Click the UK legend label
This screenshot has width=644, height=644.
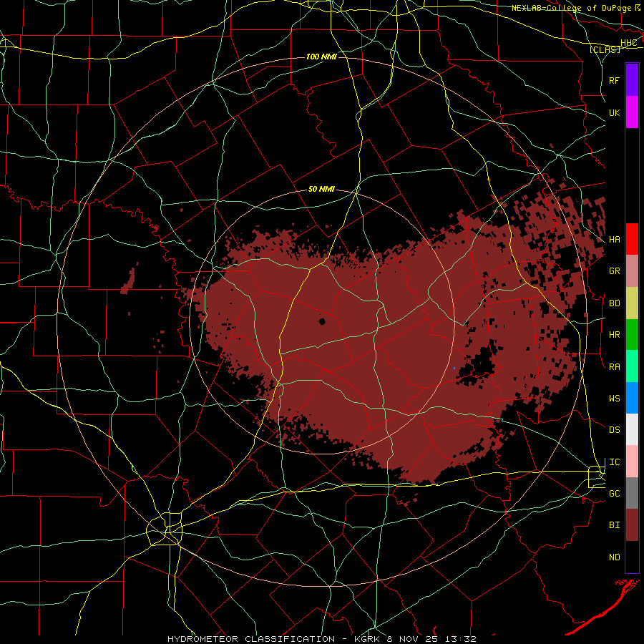(x=614, y=112)
